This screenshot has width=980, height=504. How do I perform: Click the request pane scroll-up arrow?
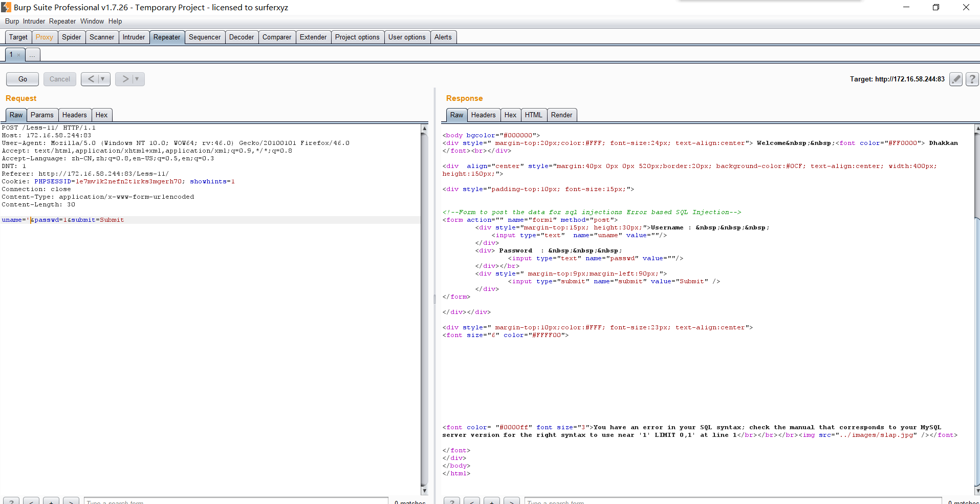tap(424, 128)
